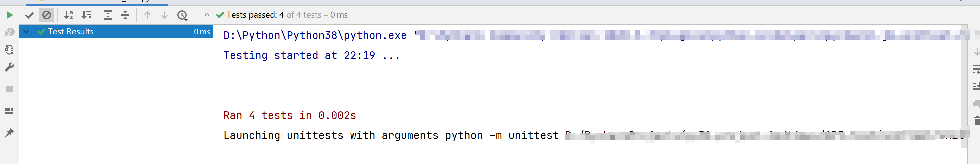
Task: Click the Stop process square icon
Action: pyautogui.click(x=10, y=89)
